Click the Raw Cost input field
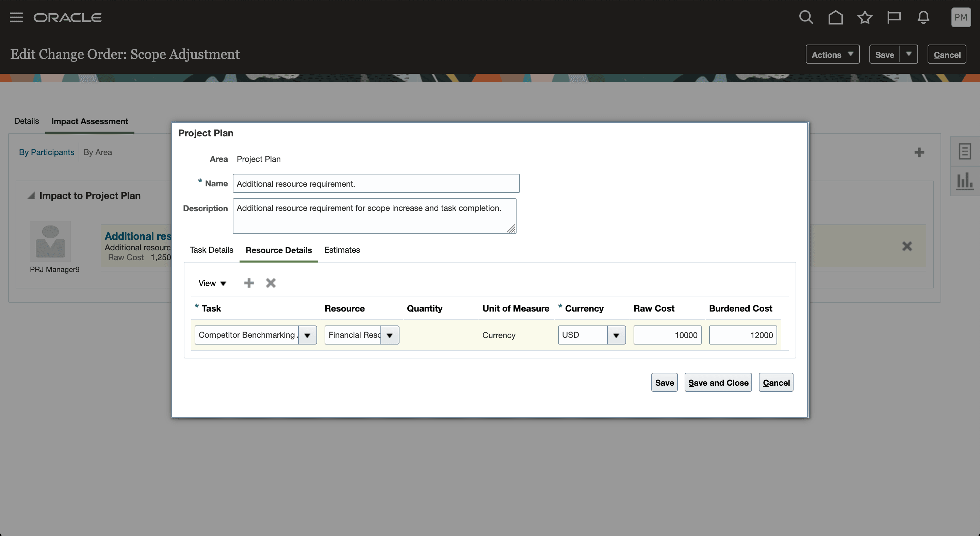Image resolution: width=980 pixels, height=536 pixels. [x=667, y=335]
